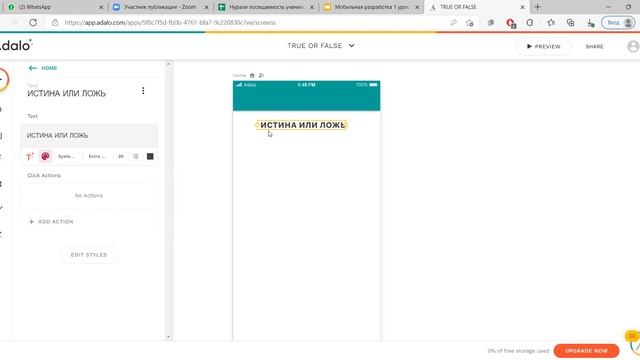Switch to the Zoom browser tab
Image resolution: width=640 pixels, height=360 pixels.
160,7
